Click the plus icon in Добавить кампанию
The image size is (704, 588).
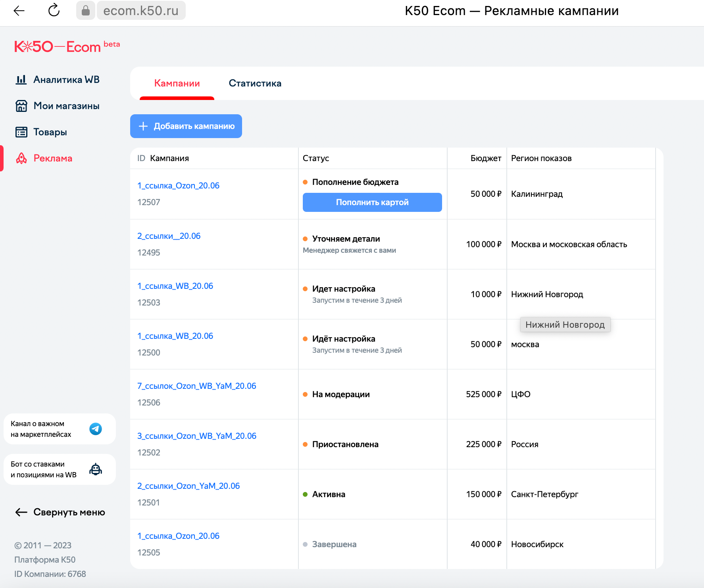point(143,126)
